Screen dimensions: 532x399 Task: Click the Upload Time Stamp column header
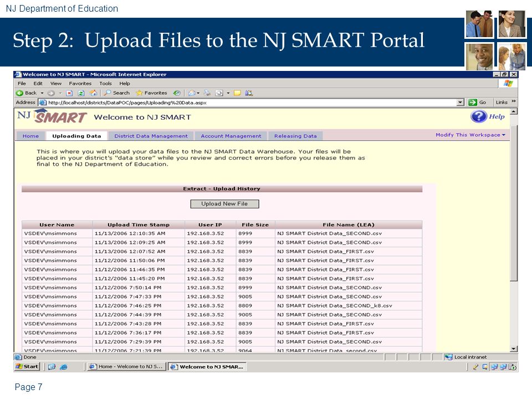pyautogui.click(x=139, y=224)
